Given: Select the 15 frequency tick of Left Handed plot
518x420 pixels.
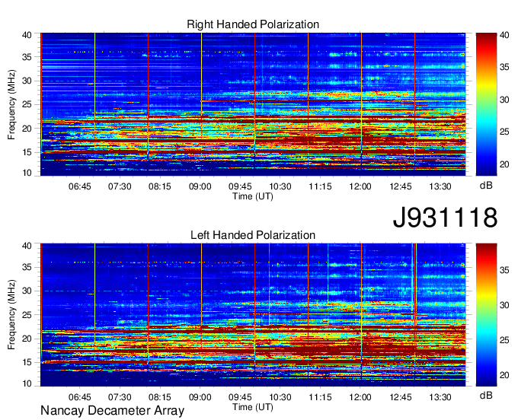Looking at the screenshot, I should pos(27,363).
